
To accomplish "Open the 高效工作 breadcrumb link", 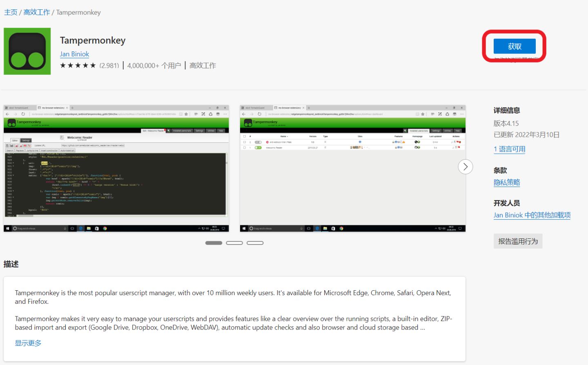I will tap(37, 12).
